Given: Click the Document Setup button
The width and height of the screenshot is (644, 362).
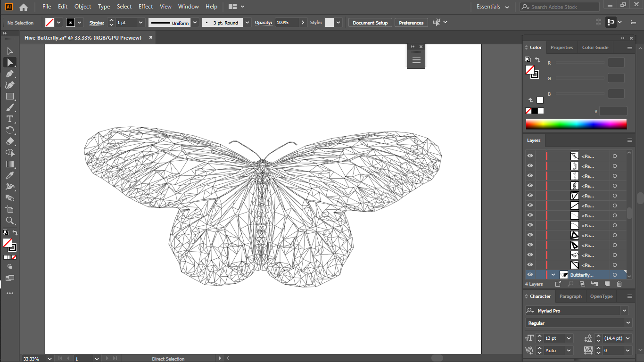Looking at the screenshot, I should click(370, 23).
